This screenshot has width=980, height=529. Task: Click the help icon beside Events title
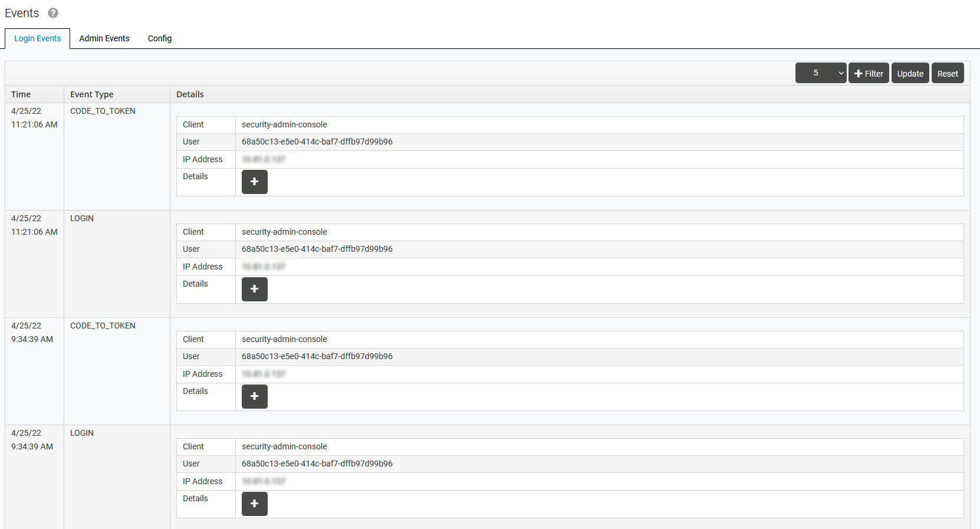tap(53, 13)
